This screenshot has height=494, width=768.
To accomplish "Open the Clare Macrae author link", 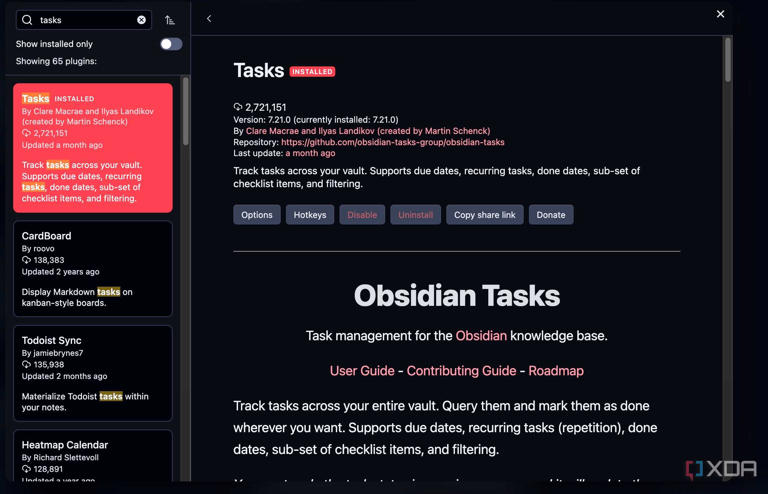I will click(368, 131).
